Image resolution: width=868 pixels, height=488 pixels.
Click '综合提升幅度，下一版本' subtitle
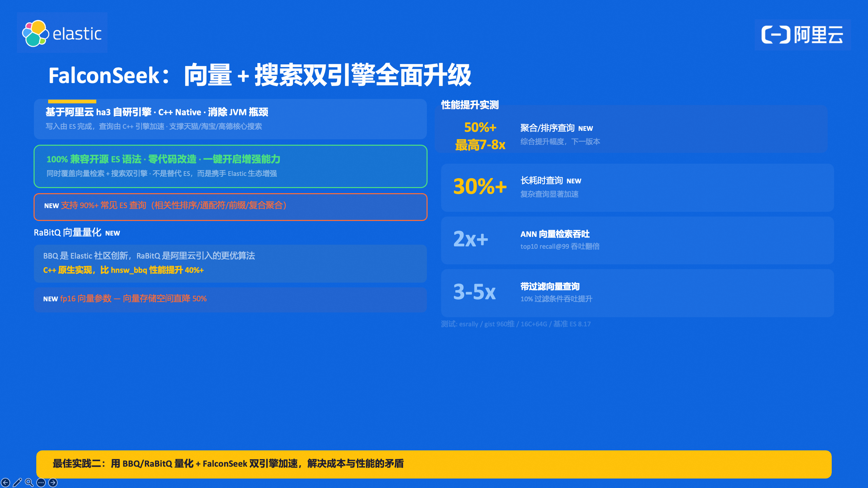click(x=560, y=142)
